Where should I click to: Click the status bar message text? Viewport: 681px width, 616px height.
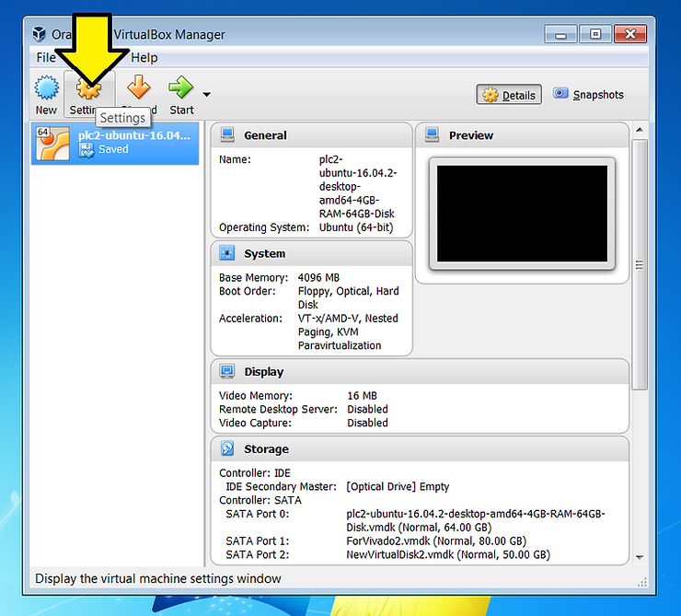(x=158, y=578)
